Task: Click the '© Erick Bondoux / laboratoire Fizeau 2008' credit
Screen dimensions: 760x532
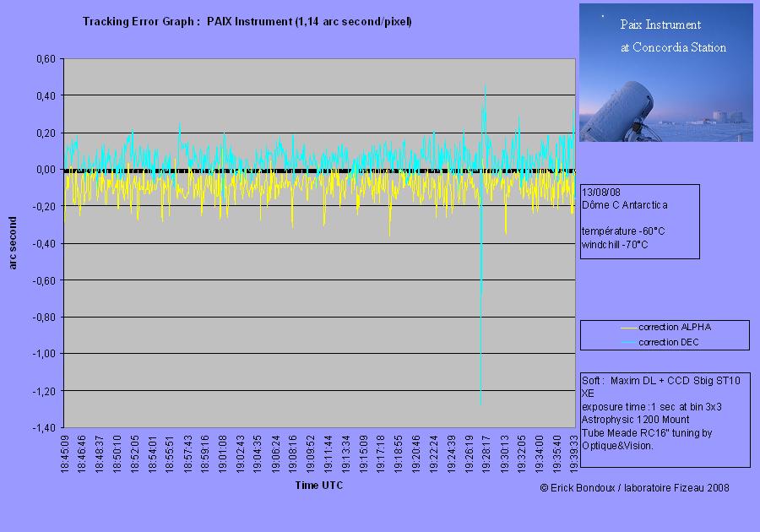Action: [634, 488]
